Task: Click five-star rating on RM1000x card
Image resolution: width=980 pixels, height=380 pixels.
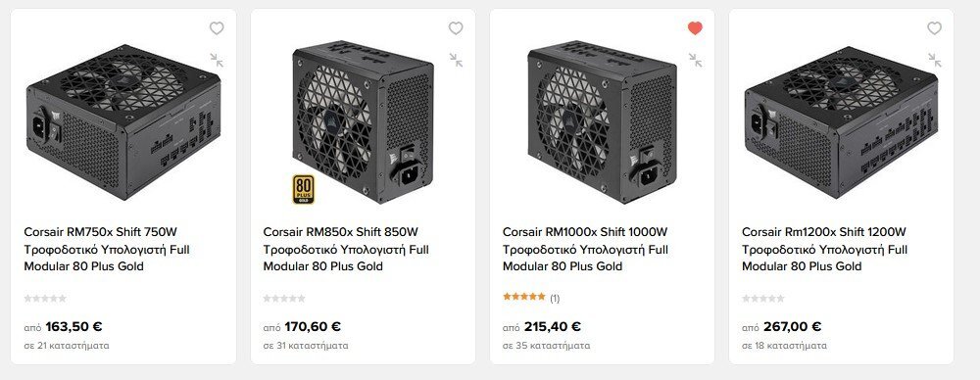Action: coord(523,298)
